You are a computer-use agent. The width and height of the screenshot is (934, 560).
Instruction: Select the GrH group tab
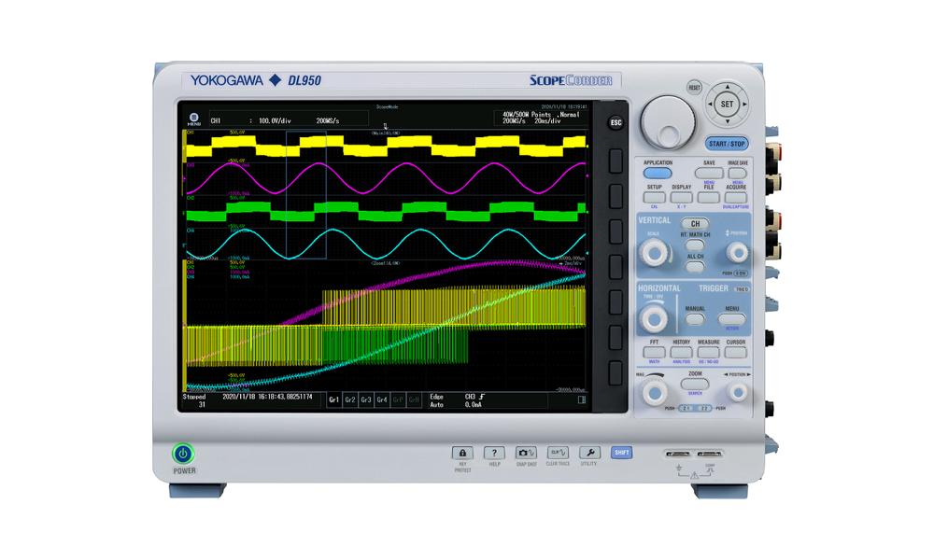pyautogui.click(x=414, y=400)
